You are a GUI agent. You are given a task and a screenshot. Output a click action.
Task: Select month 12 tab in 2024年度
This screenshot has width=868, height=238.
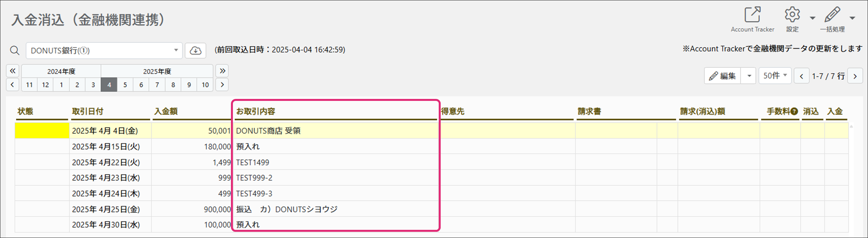point(45,85)
